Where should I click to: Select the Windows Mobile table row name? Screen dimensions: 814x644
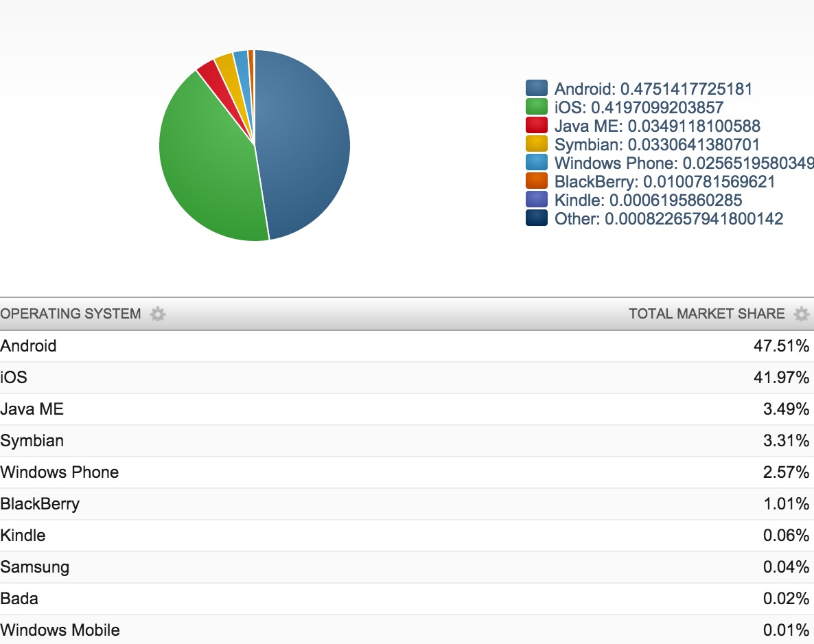click(60, 630)
